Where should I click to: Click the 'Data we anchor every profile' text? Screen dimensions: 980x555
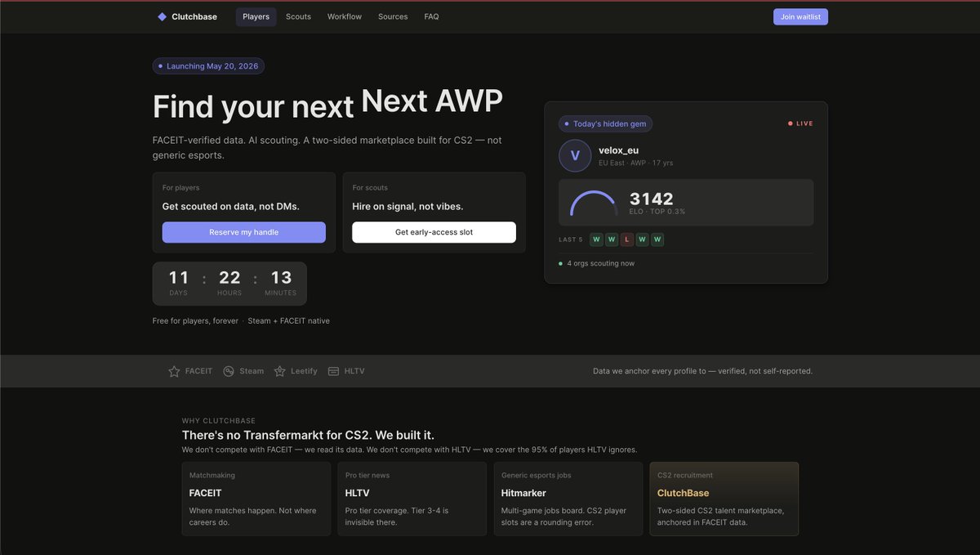pyautogui.click(x=702, y=371)
